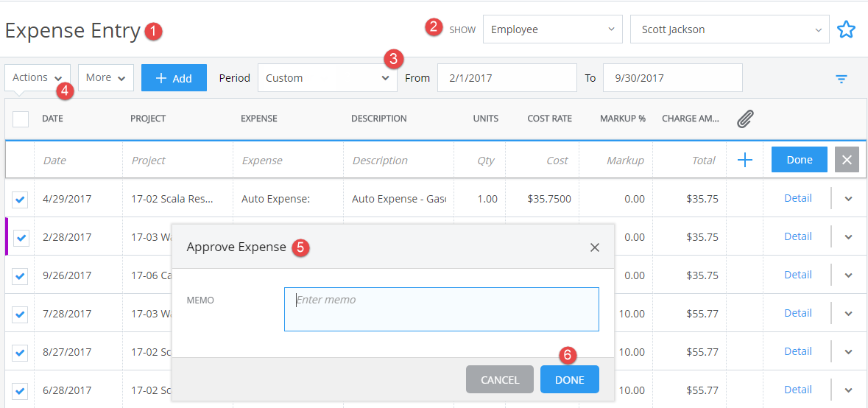The width and height of the screenshot is (868, 408).
Task: Click the Markup field in new entry row
Action: 616,160
